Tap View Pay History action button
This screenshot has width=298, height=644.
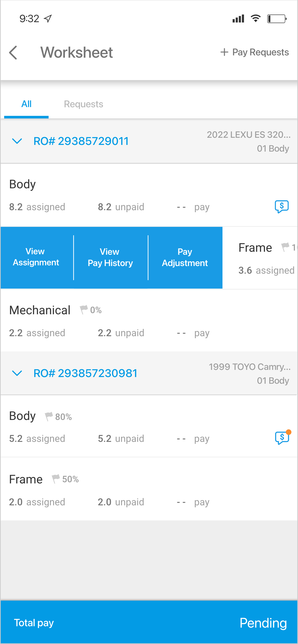pyautogui.click(x=110, y=257)
